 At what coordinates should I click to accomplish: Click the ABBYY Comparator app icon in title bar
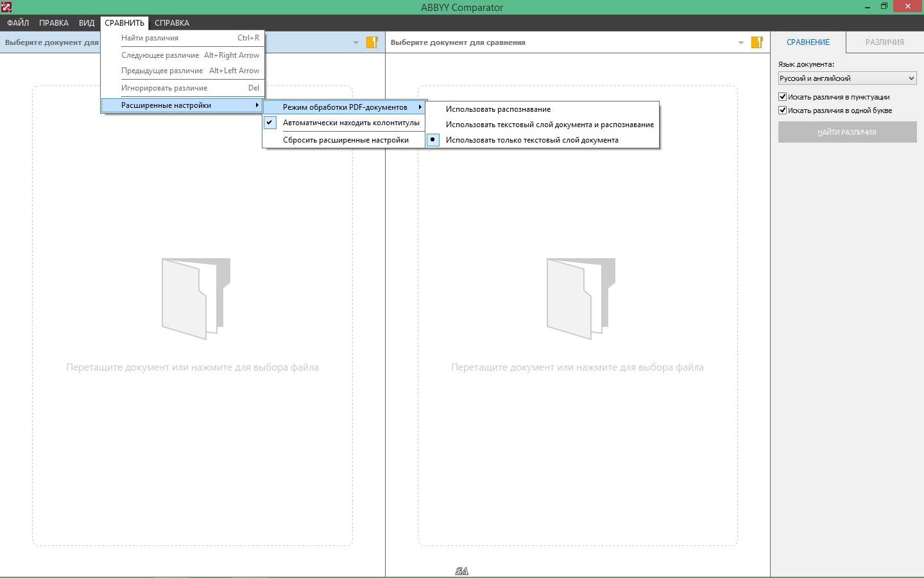click(x=6, y=7)
